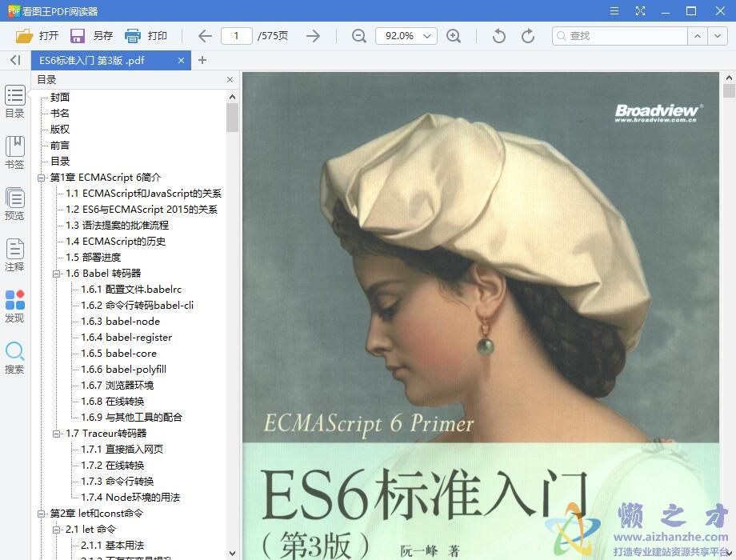Go to the next page arrow
The width and height of the screenshot is (736, 560).
(x=313, y=36)
